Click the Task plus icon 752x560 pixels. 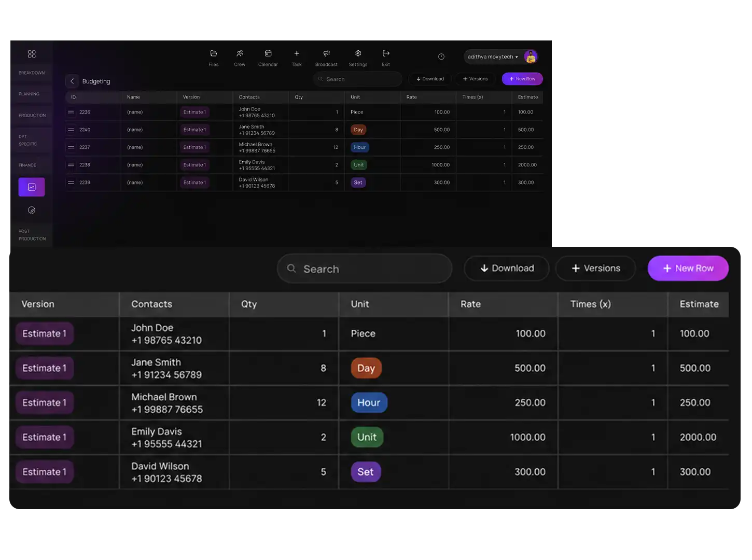tap(297, 53)
